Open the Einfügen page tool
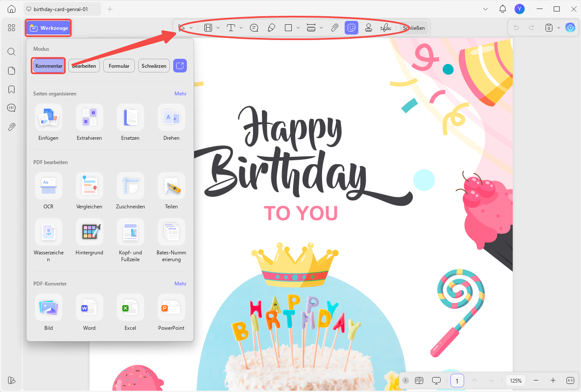Image resolution: width=581 pixels, height=392 pixels. (x=49, y=122)
